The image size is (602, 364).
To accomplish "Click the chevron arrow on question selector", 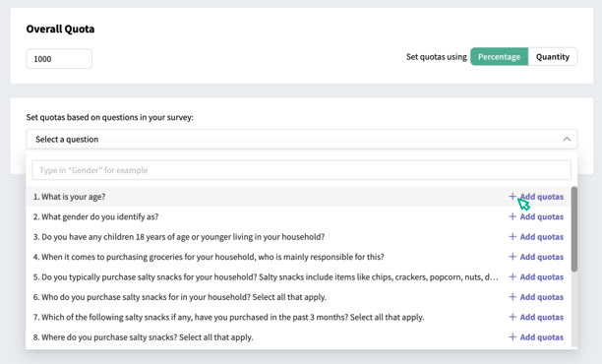I will (567, 139).
